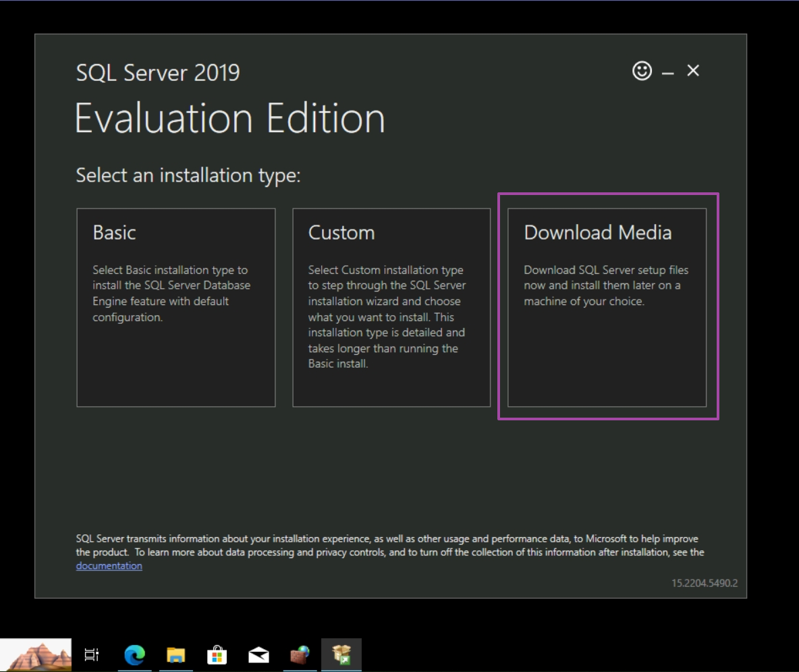Viewport: 799px width, 672px height.
Task: Choose the Custom installation type
Action: point(391,307)
